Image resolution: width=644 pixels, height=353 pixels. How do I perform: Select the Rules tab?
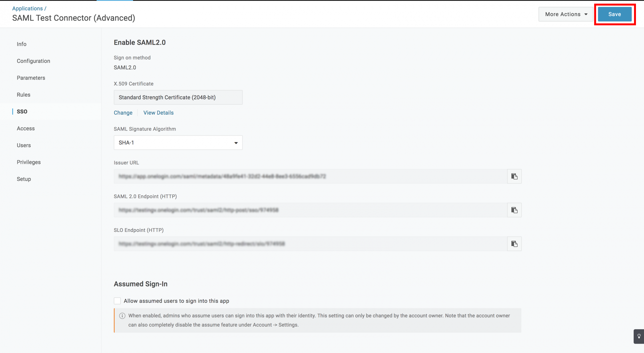coord(24,95)
